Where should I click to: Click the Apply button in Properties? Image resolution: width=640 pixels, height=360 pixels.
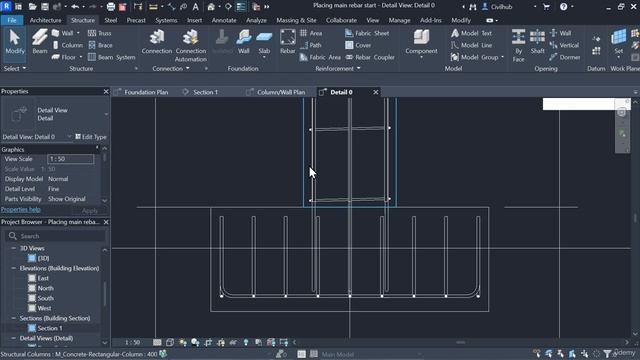[90, 211]
